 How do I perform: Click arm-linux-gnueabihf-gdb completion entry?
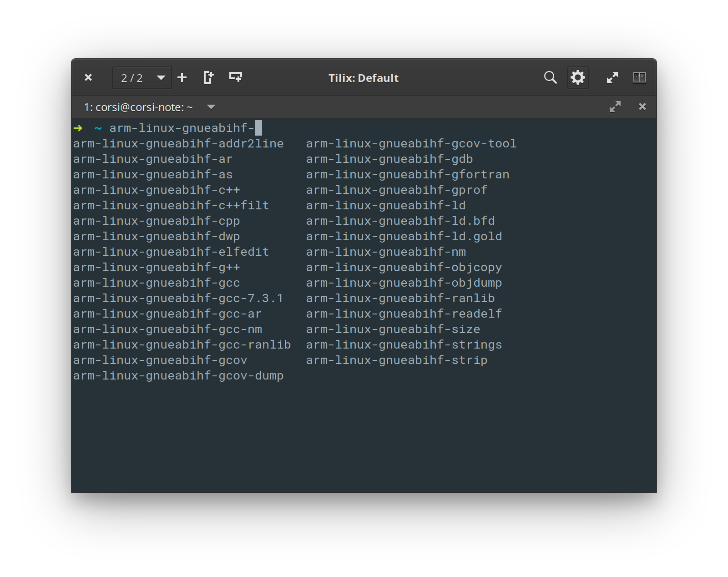tap(389, 159)
